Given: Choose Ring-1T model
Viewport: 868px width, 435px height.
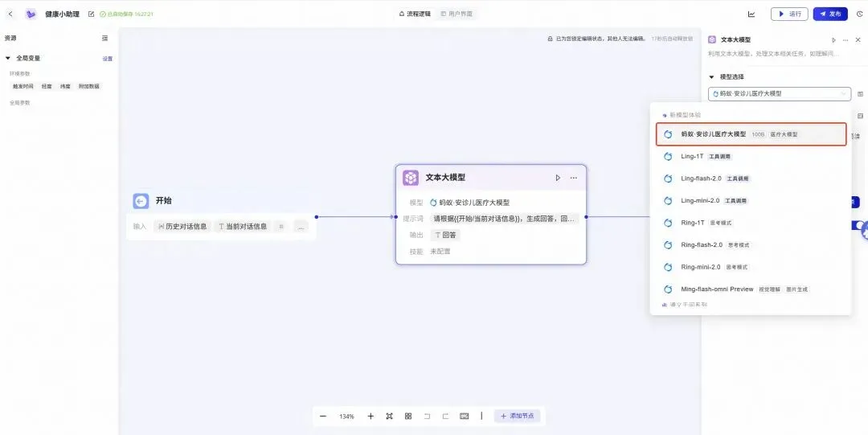Looking at the screenshot, I should (x=751, y=223).
